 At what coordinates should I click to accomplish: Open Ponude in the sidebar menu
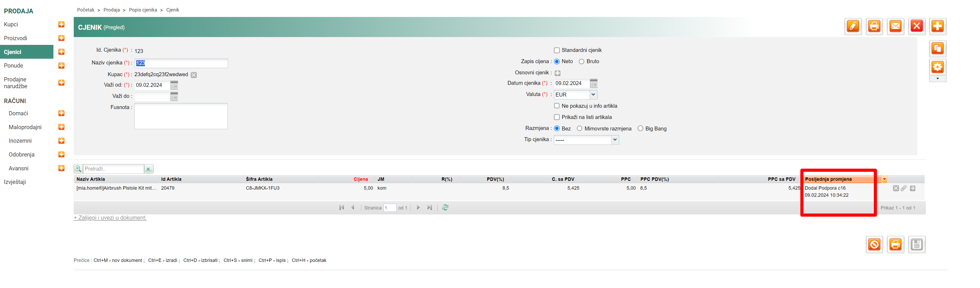click(14, 65)
